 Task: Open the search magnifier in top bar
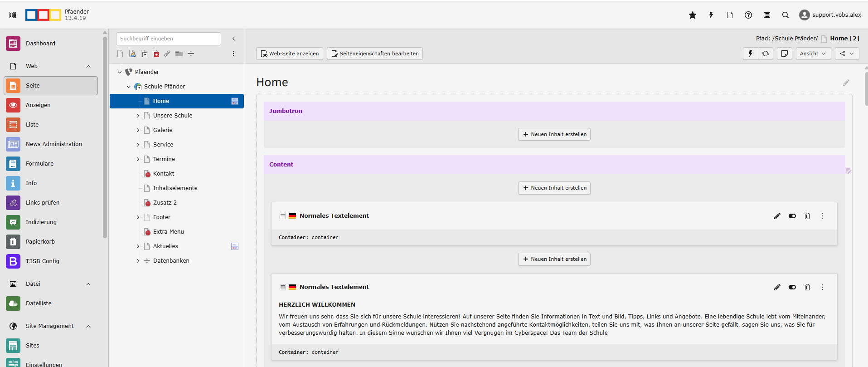(x=785, y=15)
